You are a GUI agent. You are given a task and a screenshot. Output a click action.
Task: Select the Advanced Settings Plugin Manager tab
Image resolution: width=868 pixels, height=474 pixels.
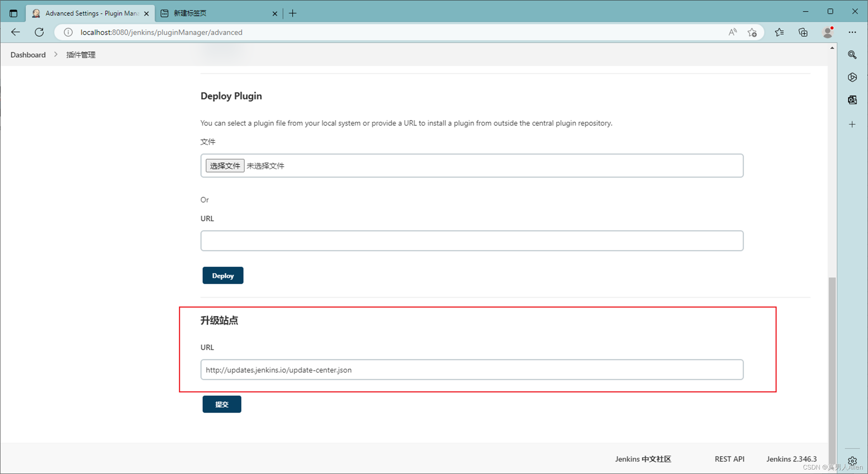click(x=89, y=13)
